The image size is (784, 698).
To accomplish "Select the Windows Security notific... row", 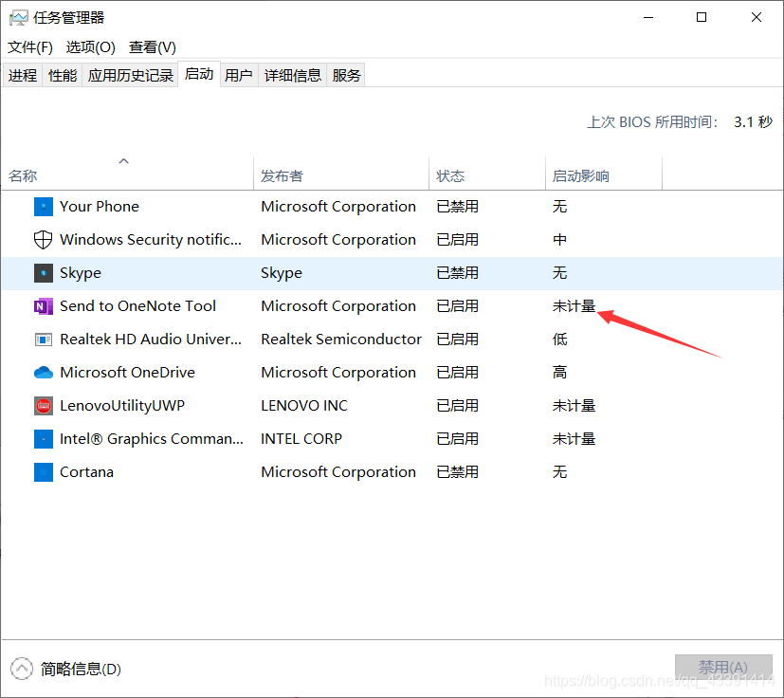I will [x=151, y=240].
